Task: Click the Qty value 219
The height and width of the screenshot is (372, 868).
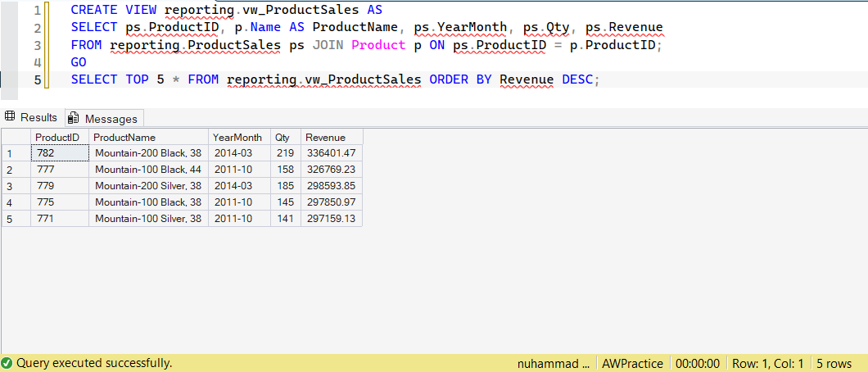Action: pos(286,152)
